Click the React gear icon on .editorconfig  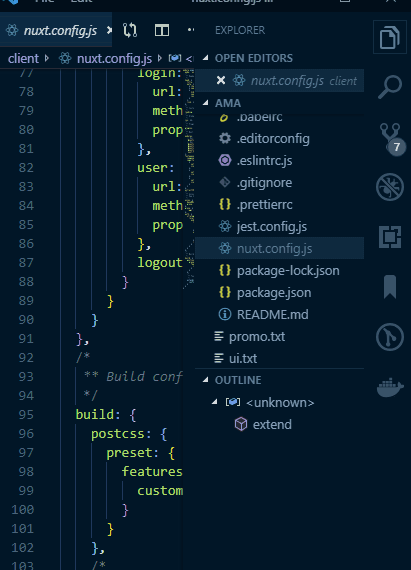(225, 138)
